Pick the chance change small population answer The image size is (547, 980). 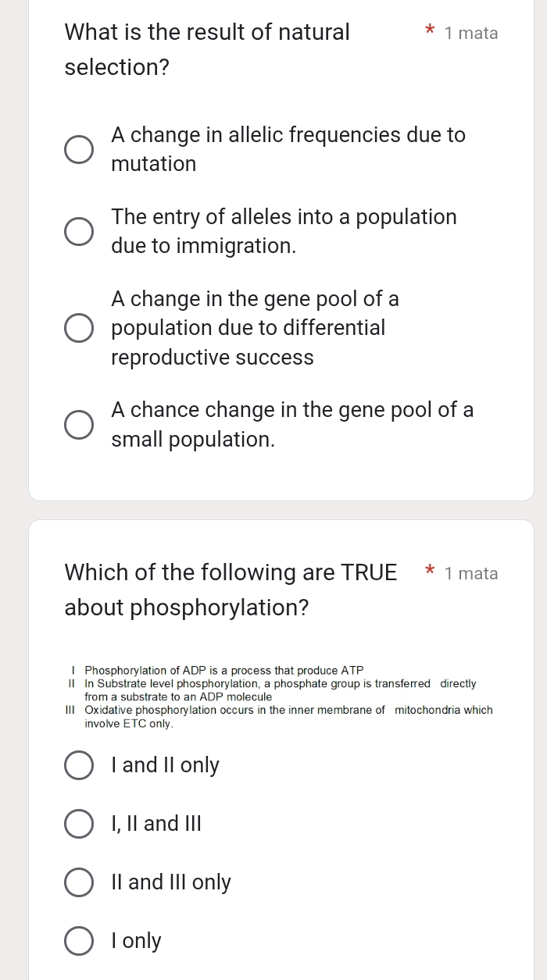coord(78,424)
